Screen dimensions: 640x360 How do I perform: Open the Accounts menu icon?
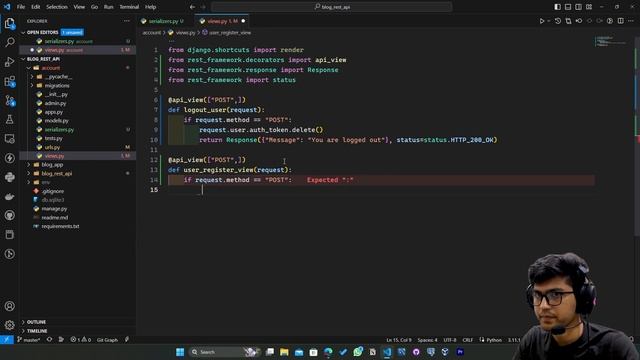click(10, 306)
